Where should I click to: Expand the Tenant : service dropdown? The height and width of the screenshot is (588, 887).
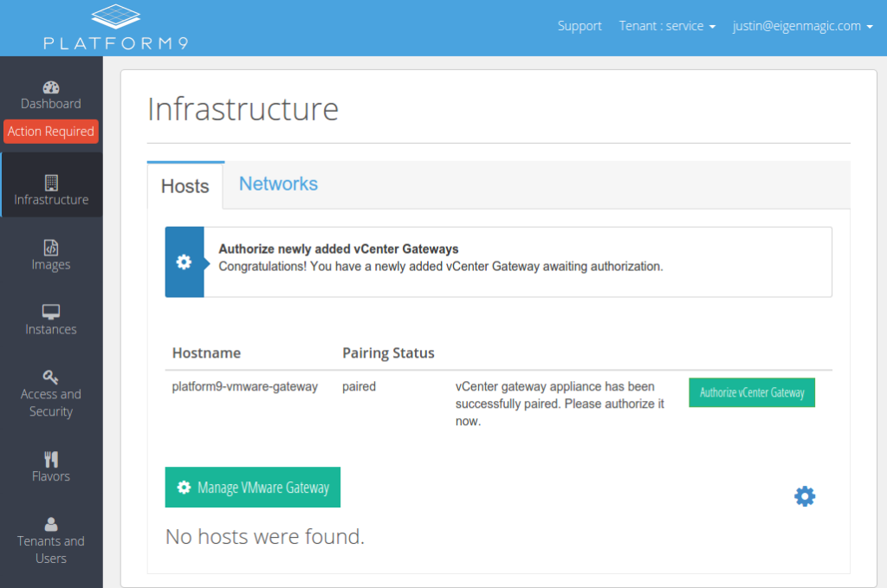coord(667,26)
